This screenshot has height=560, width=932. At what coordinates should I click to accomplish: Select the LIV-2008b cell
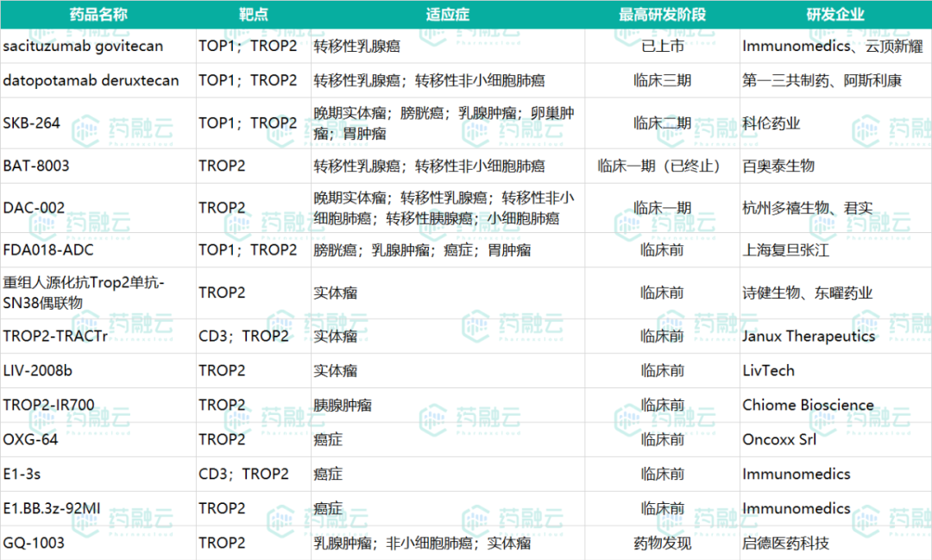tap(98, 371)
